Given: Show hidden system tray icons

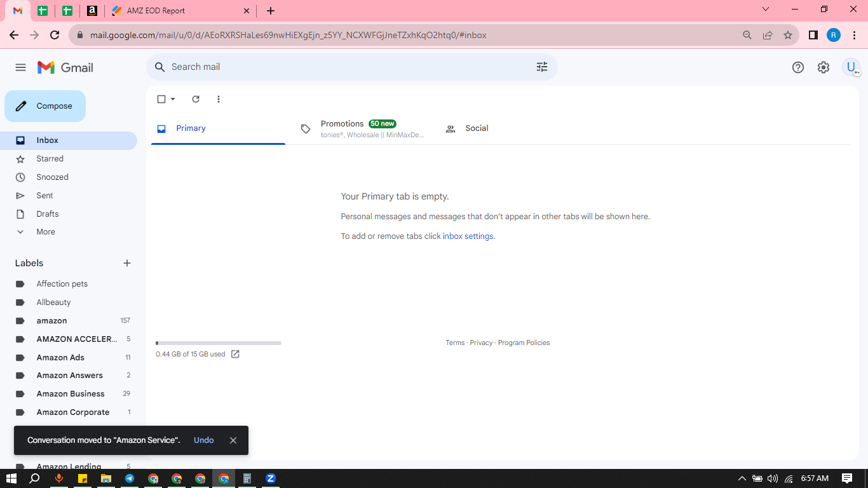Looking at the screenshot, I should [742, 478].
